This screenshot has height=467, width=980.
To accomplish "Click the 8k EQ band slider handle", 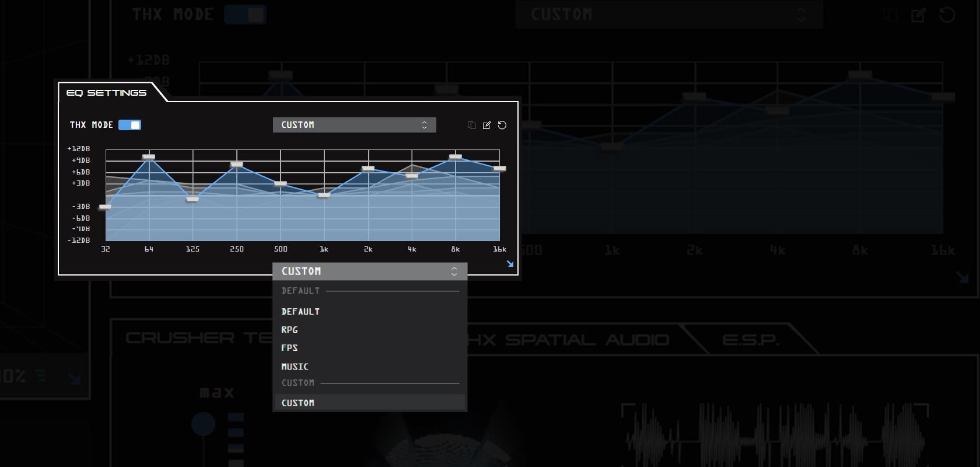I will [456, 157].
